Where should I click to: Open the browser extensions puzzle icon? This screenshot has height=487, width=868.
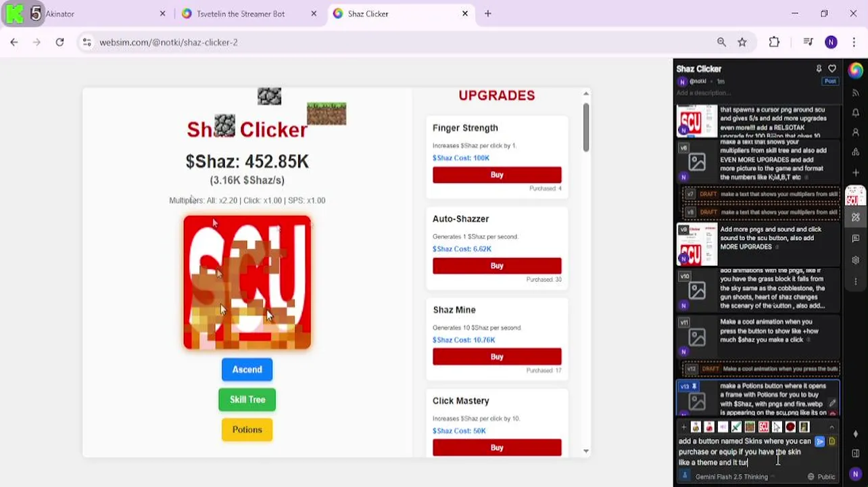click(x=774, y=42)
